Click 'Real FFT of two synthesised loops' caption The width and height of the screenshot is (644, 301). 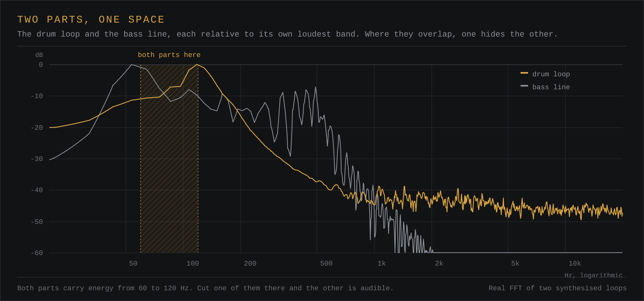click(558, 288)
